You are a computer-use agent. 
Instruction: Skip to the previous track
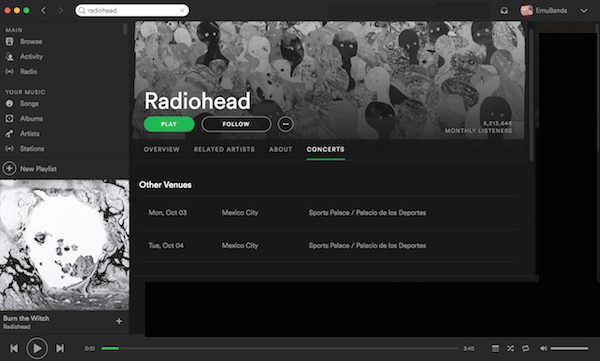click(14, 348)
